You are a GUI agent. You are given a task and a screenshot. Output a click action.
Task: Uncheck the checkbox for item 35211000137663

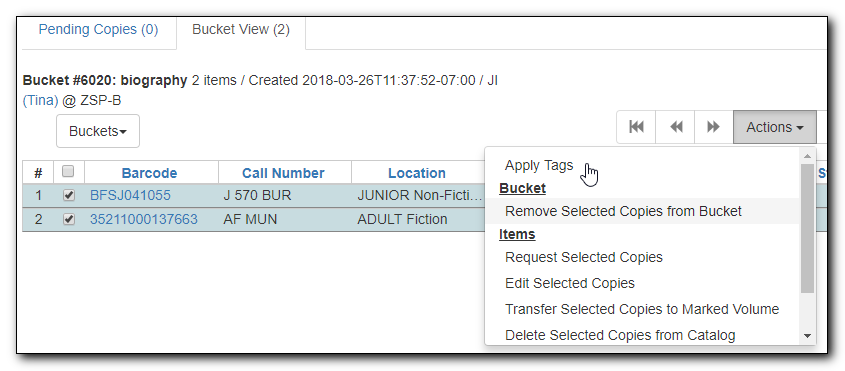coord(68,219)
